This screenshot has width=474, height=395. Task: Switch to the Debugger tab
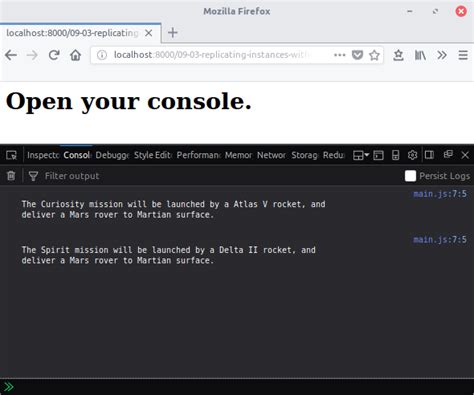coord(112,155)
